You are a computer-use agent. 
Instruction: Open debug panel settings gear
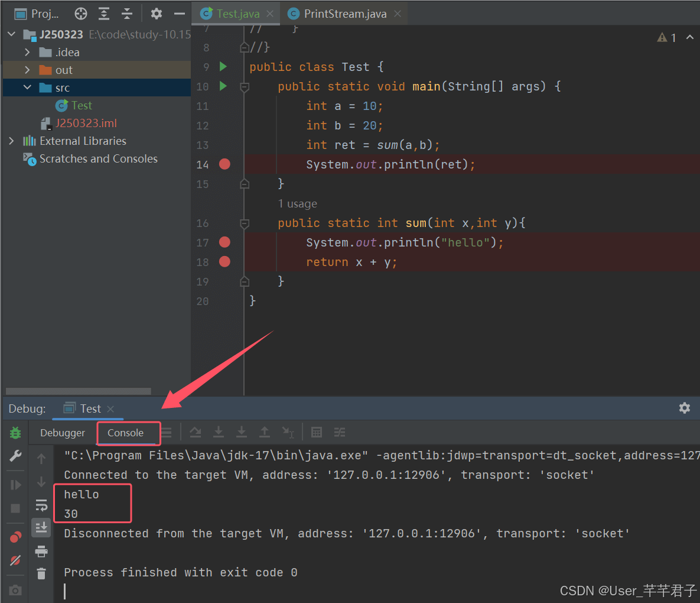pyautogui.click(x=685, y=408)
